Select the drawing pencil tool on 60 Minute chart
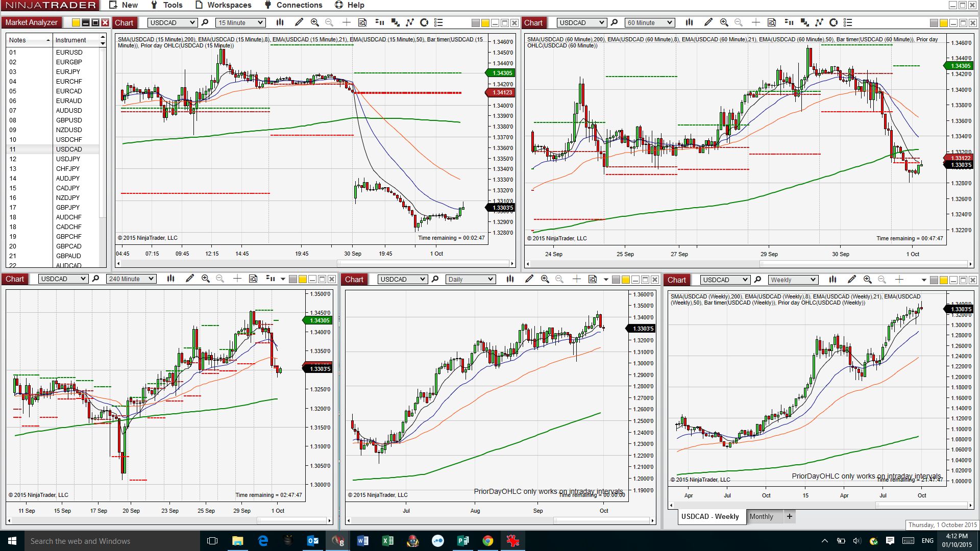This screenshot has height=551, width=980. point(708,22)
